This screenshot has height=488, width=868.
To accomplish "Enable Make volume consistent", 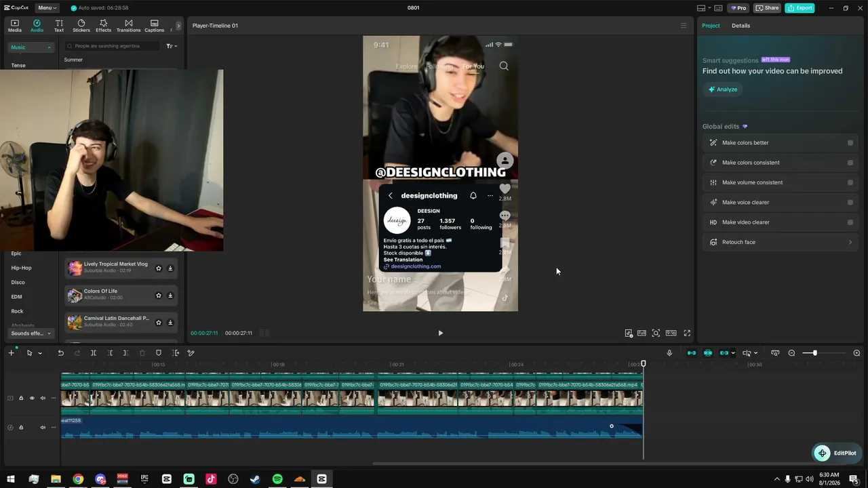I will pyautogui.click(x=850, y=182).
